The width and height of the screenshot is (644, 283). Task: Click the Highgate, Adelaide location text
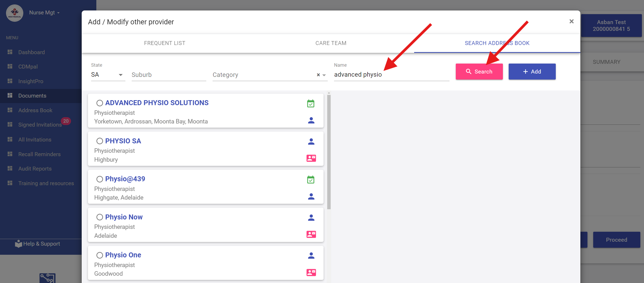pyautogui.click(x=119, y=197)
